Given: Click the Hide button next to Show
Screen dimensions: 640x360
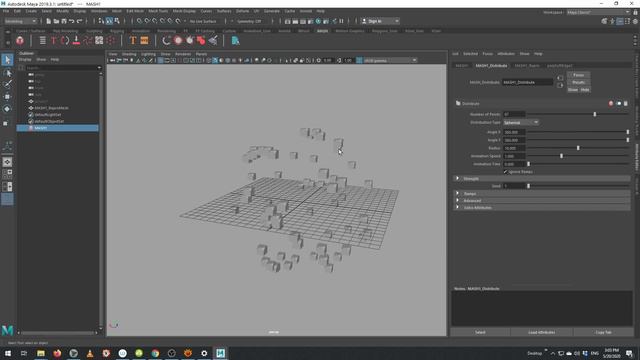Looking at the screenshot, I should coord(585,90).
